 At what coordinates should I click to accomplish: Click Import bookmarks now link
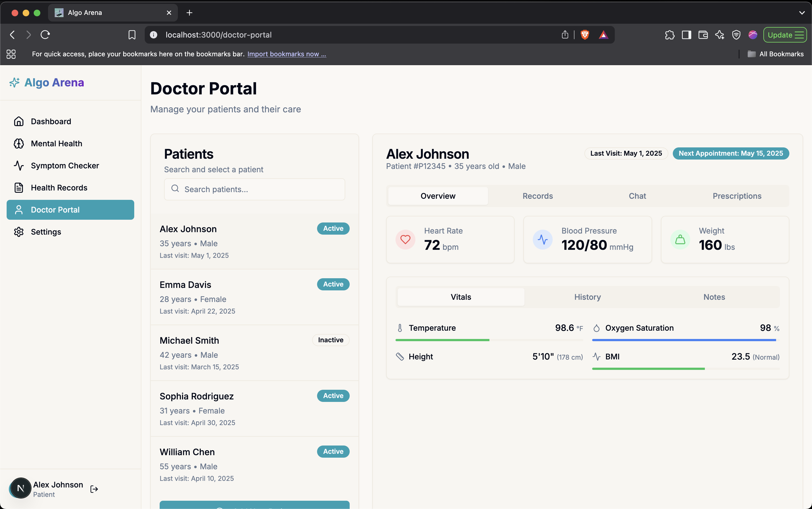click(x=287, y=54)
